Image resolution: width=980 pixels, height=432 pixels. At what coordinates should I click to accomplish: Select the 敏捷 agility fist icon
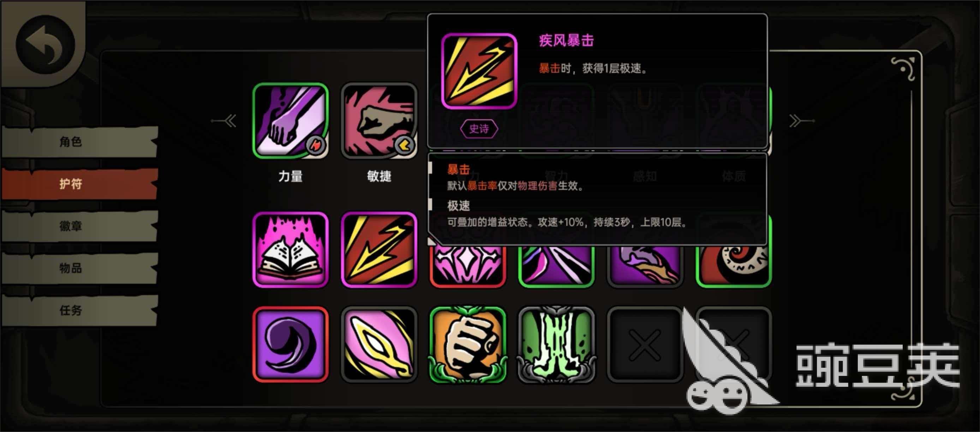[379, 121]
